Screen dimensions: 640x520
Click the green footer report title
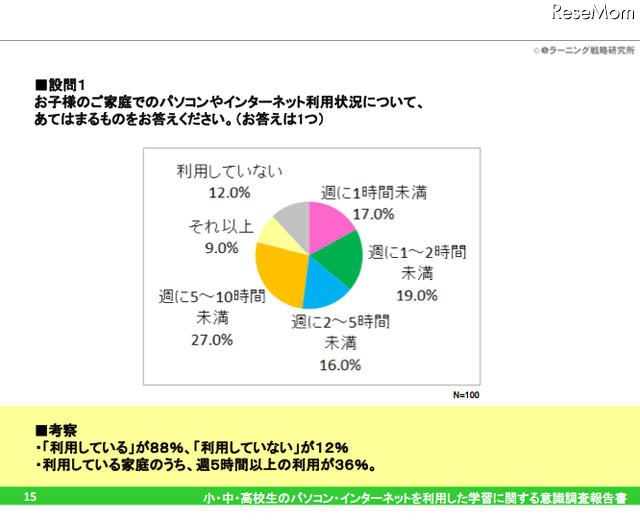point(415,498)
